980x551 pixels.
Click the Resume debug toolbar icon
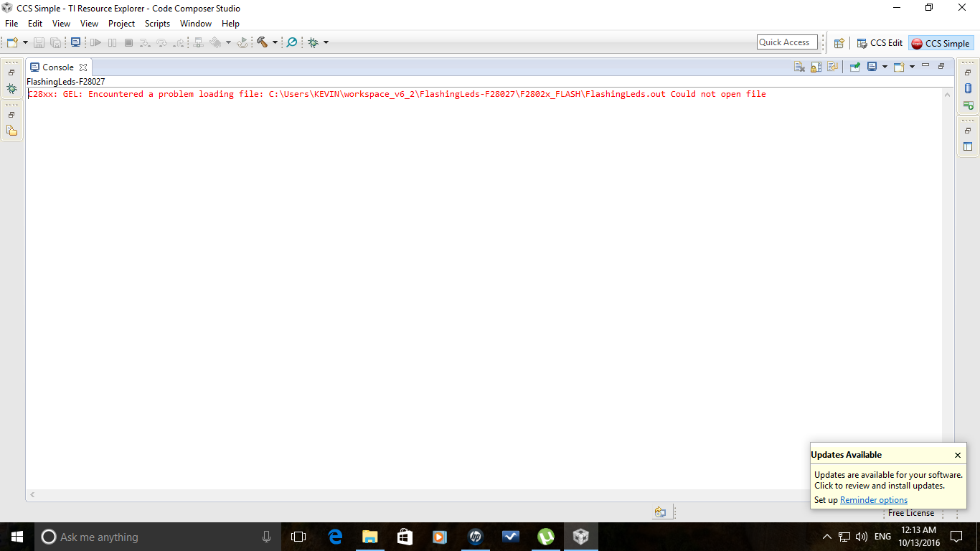pos(95,42)
